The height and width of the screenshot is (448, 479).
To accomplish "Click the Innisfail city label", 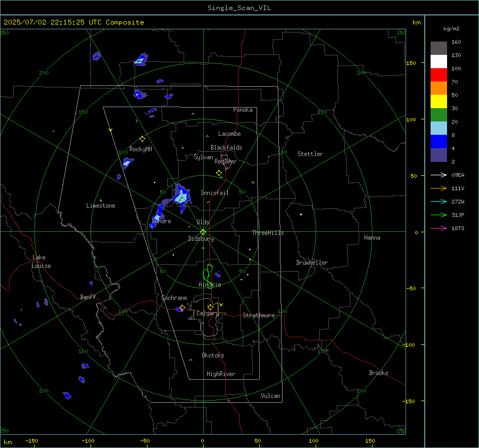I will [x=214, y=193].
